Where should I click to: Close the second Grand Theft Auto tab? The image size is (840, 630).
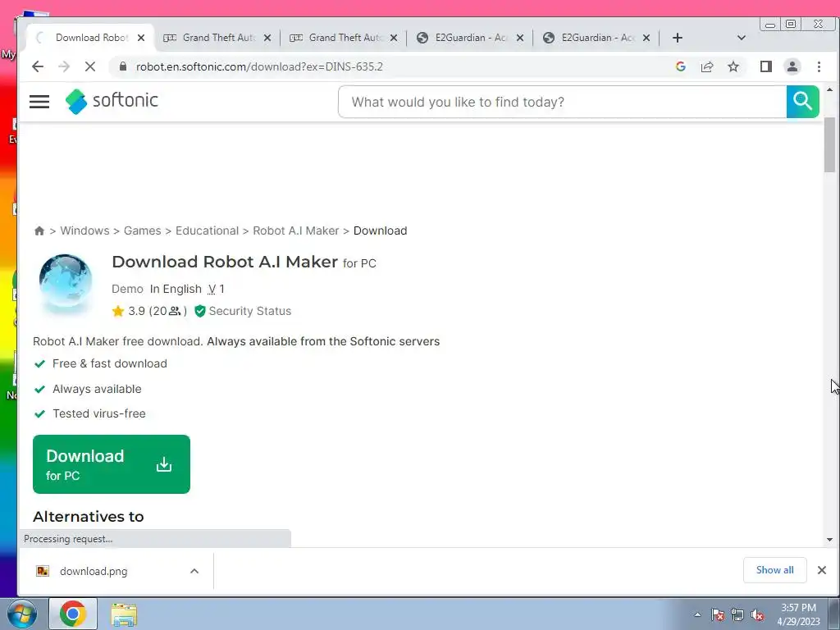click(394, 38)
